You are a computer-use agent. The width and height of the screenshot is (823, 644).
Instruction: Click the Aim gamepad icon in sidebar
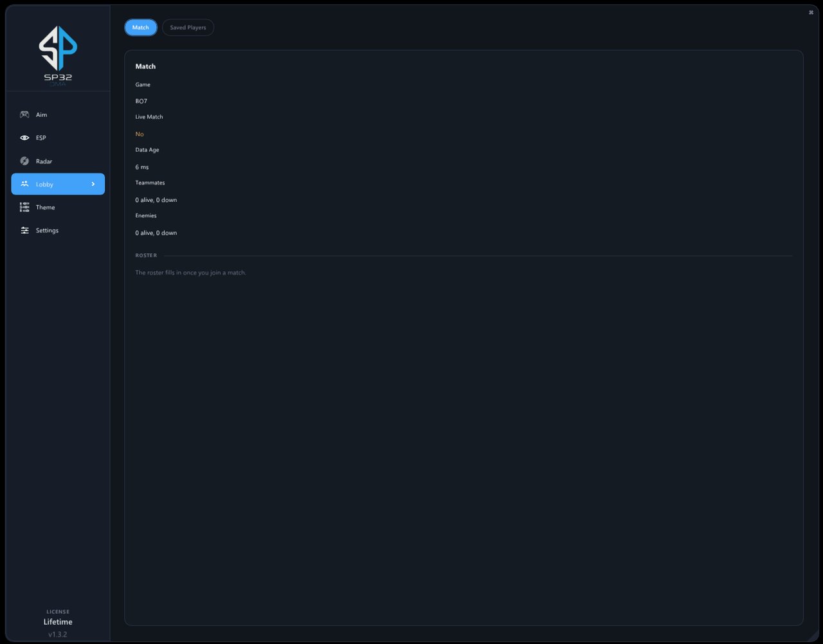pyautogui.click(x=24, y=114)
